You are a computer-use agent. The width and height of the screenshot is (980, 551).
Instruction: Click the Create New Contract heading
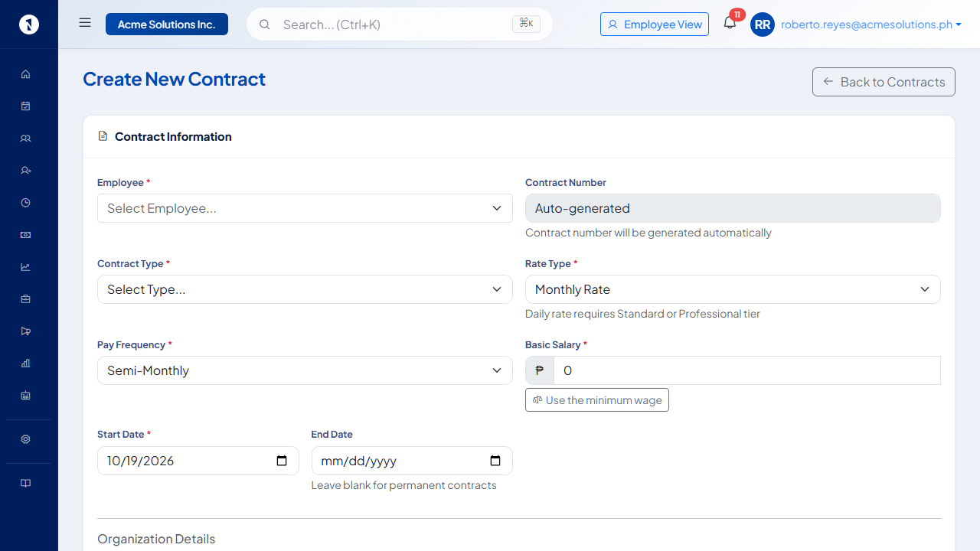pyautogui.click(x=174, y=79)
